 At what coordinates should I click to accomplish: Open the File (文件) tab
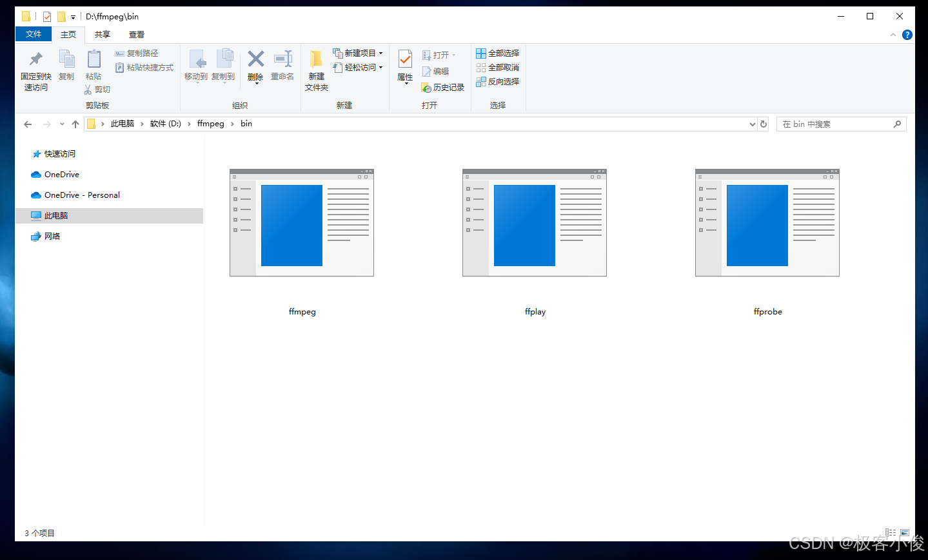34,34
